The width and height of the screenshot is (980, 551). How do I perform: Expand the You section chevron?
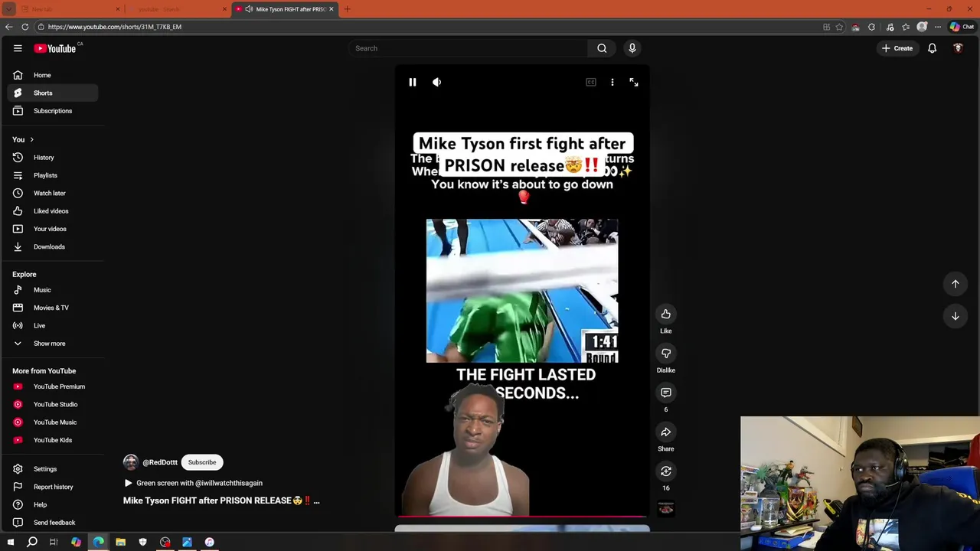coord(31,139)
